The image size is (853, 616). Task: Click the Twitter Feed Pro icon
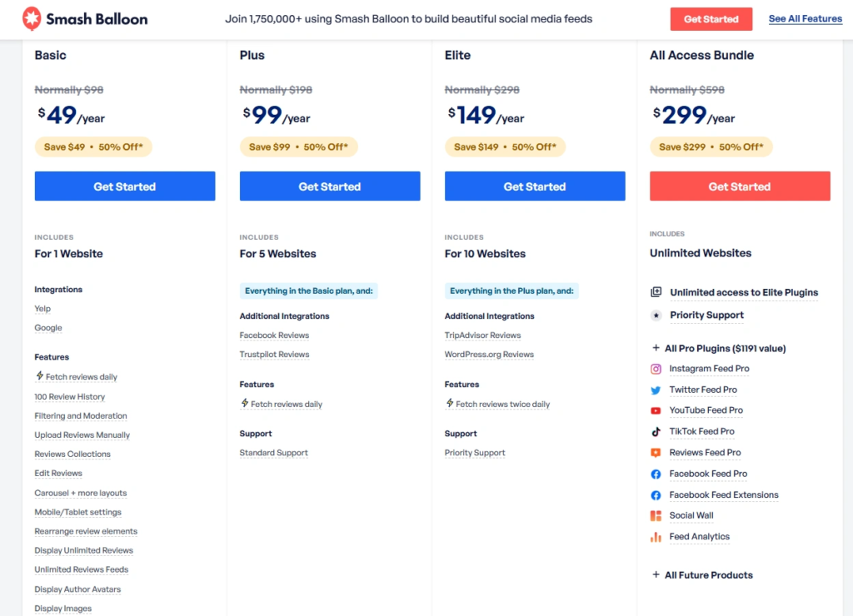pos(656,390)
